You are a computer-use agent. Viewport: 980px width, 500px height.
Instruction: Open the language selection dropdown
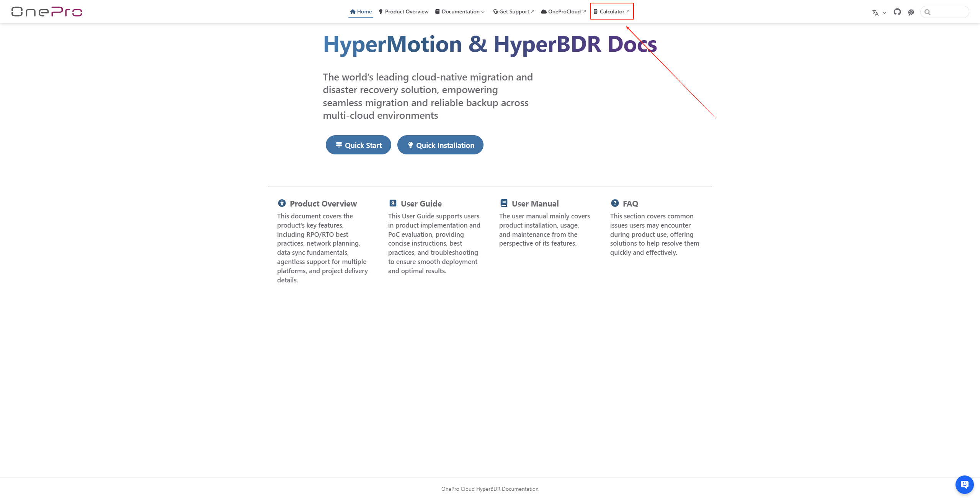tap(879, 12)
